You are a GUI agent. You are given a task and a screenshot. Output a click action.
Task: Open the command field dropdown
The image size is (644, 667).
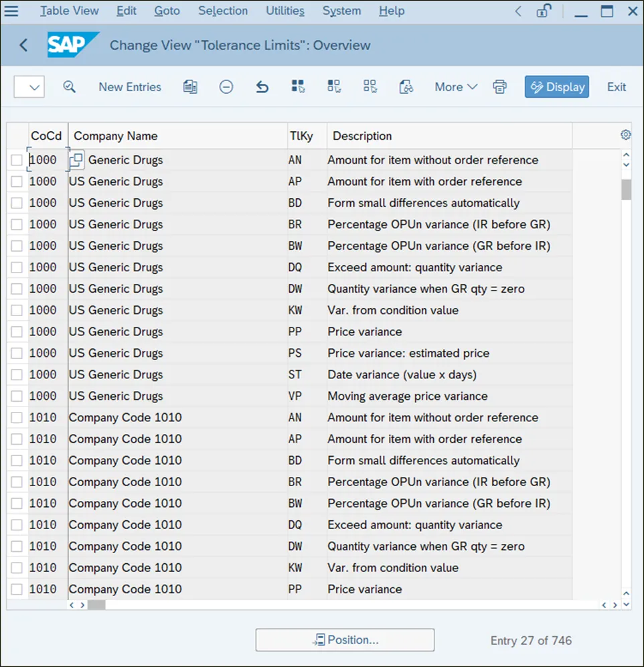pos(29,87)
